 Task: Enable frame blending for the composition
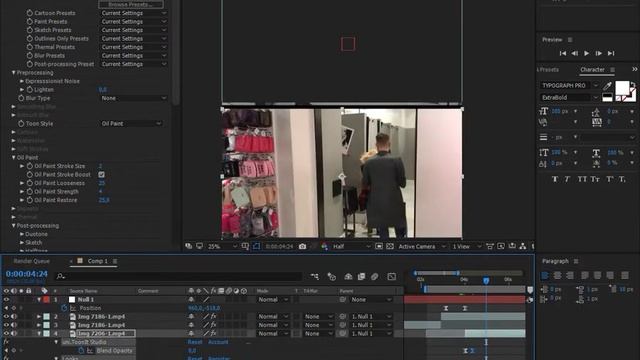(x=361, y=277)
